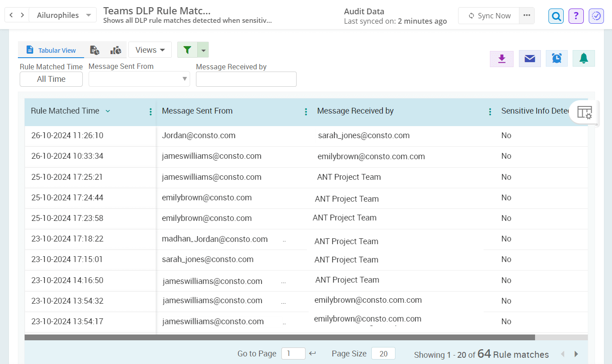
Task: Open help via the question mark icon
Action: point(576,16)
